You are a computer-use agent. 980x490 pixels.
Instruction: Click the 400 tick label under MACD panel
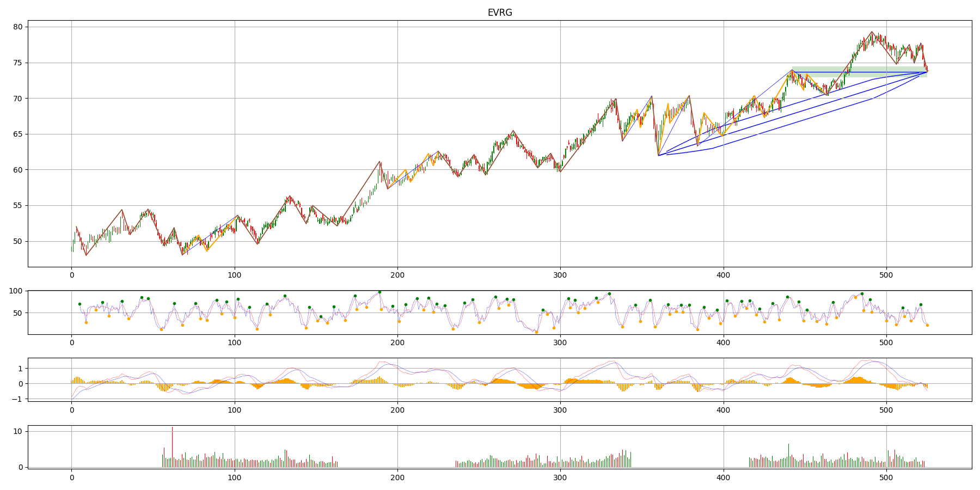tap(723, 410)
